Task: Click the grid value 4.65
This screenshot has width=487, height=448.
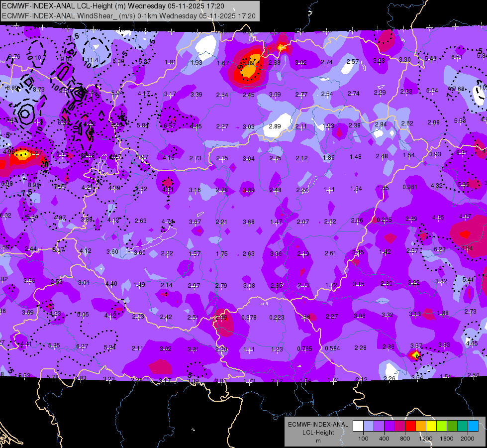Action: (472, 343)
